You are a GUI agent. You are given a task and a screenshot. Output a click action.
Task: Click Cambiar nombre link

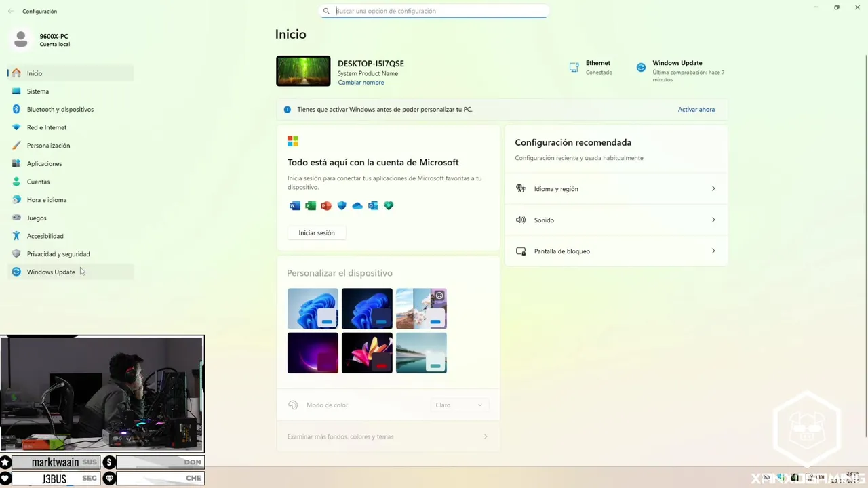click(361, 83)
